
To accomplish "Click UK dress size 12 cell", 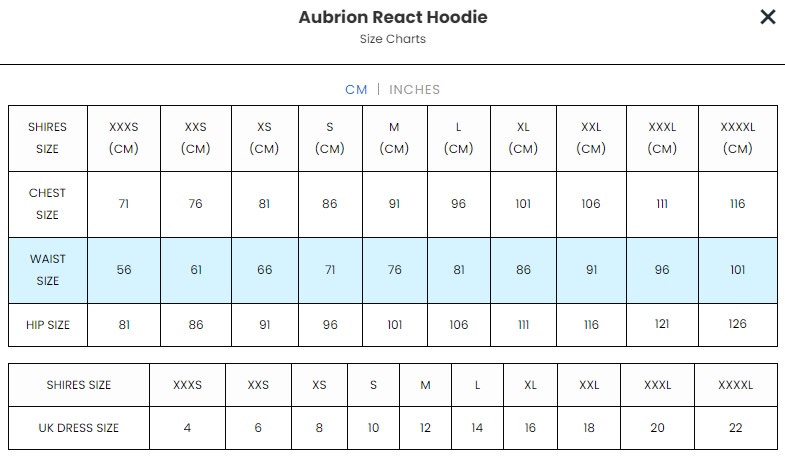I will click(x=425, y=428).
